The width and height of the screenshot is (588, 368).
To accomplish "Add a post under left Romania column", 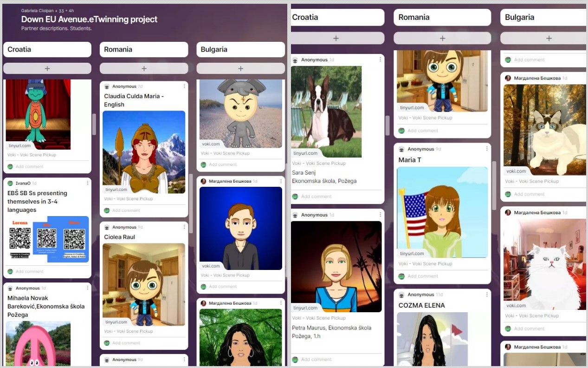I will click(144, 68).
